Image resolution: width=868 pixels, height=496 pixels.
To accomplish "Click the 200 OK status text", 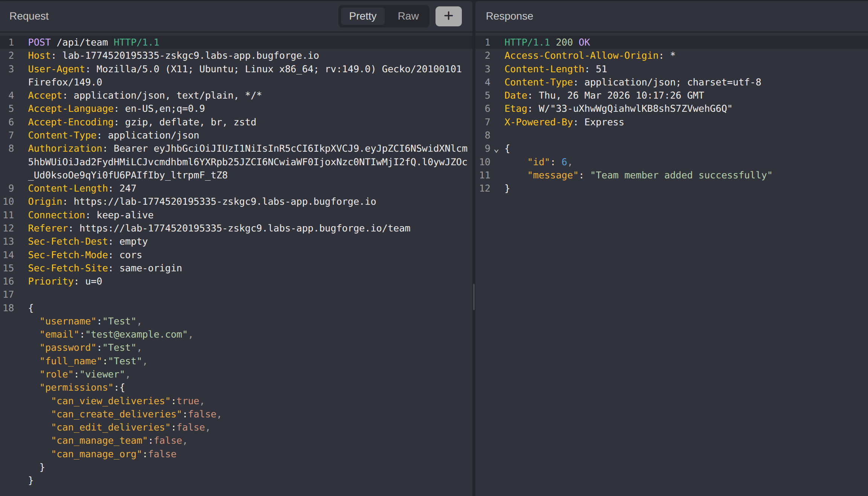I will [x=573, y=42].
